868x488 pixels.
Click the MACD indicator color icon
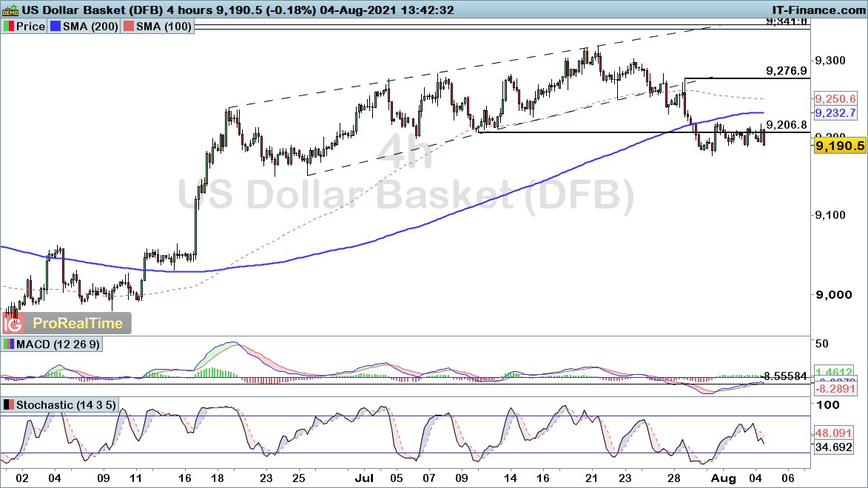point(8,344)
